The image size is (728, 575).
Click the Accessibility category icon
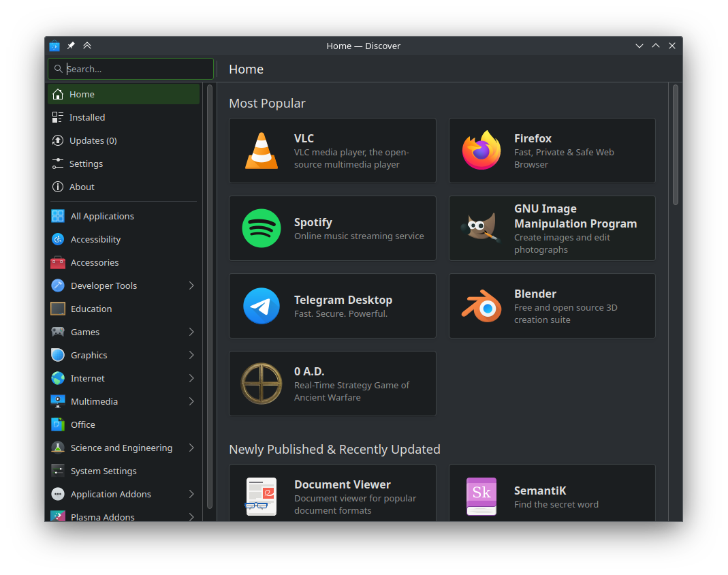point(58,239)
